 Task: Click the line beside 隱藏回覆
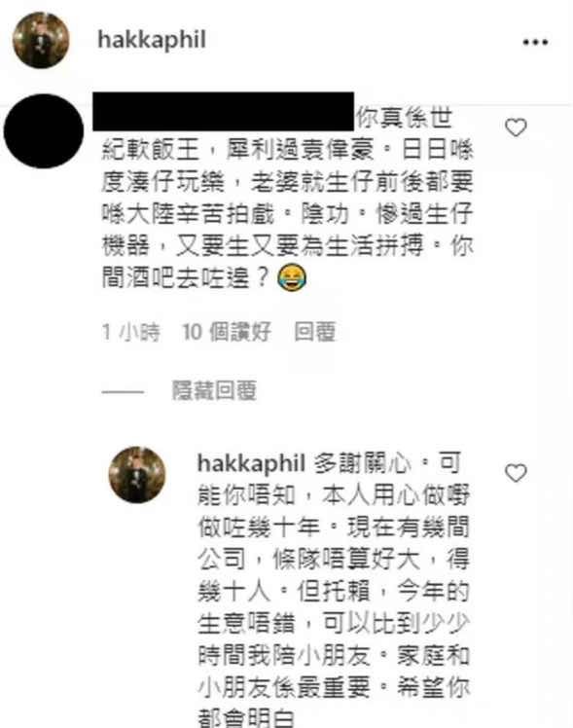coord(123,391)
